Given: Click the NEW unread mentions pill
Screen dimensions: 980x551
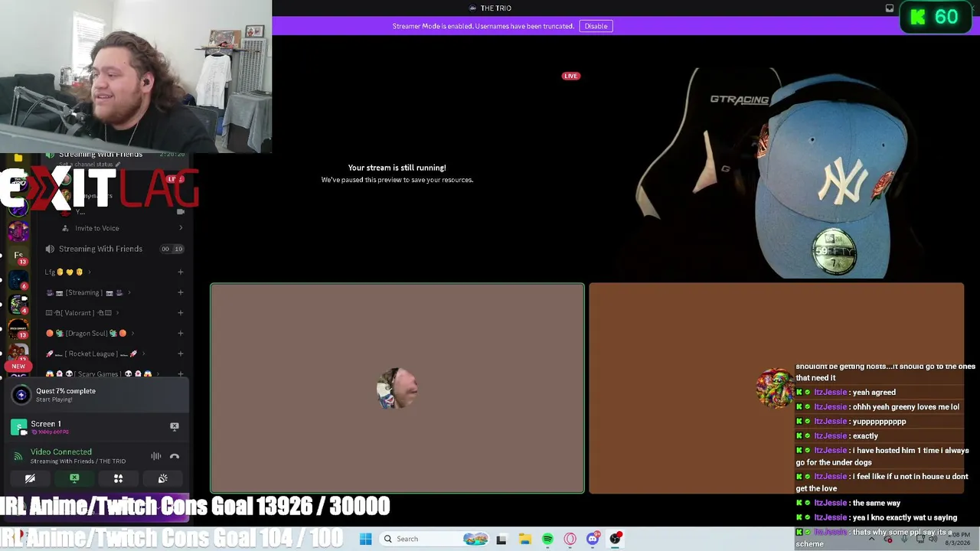Looking at the screenshot, I should click(x=18, y=367).
